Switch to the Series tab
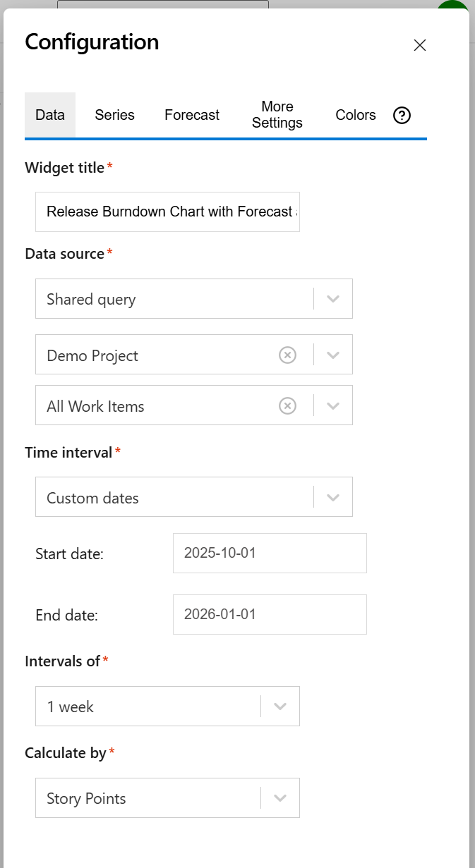Viewport: 475px width, 868px height. point(114,115)
